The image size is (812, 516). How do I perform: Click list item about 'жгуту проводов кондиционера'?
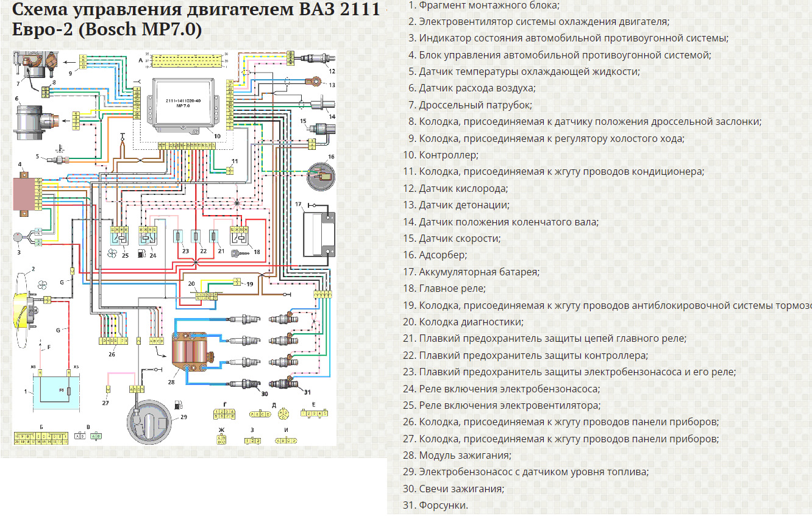click(x=561, y=171)
